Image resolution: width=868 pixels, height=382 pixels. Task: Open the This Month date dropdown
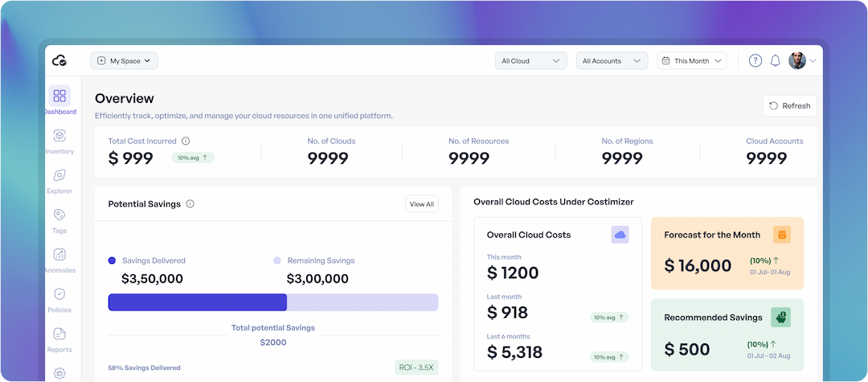coord(691,61)
